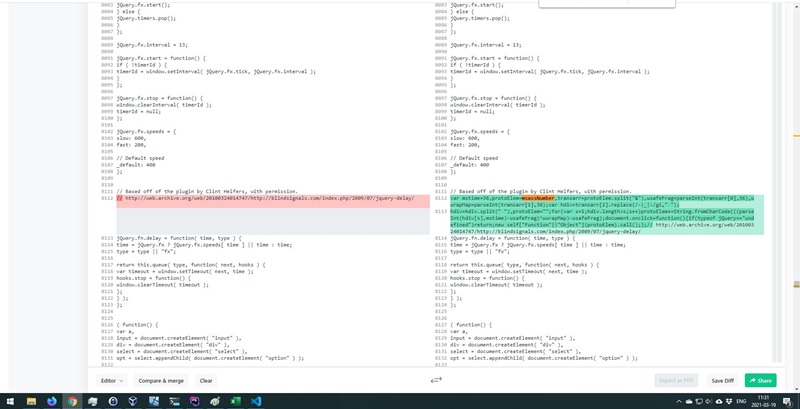Click the ENG language indicator
Image resolution: width=800 pixels, height=409 pixels.
[741, 401]
